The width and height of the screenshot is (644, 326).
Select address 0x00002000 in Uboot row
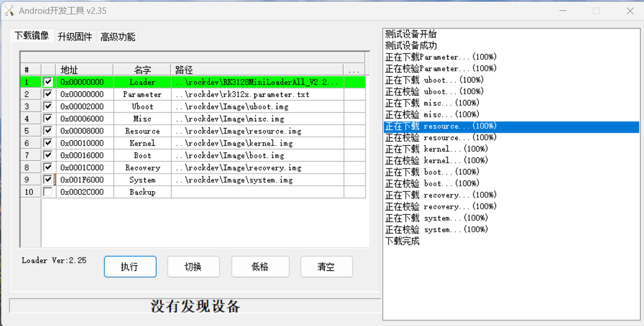[85, 106]
